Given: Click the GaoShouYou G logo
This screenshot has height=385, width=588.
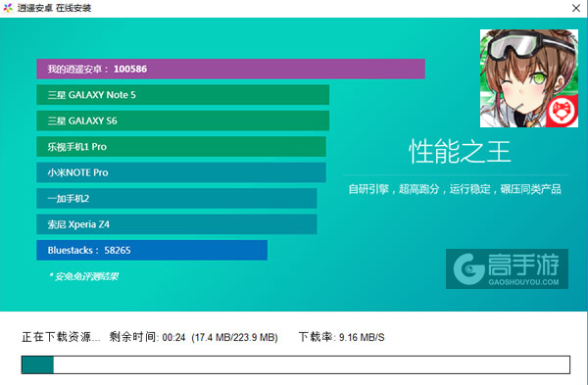Looking at the screenshot, I should [468, 268].
